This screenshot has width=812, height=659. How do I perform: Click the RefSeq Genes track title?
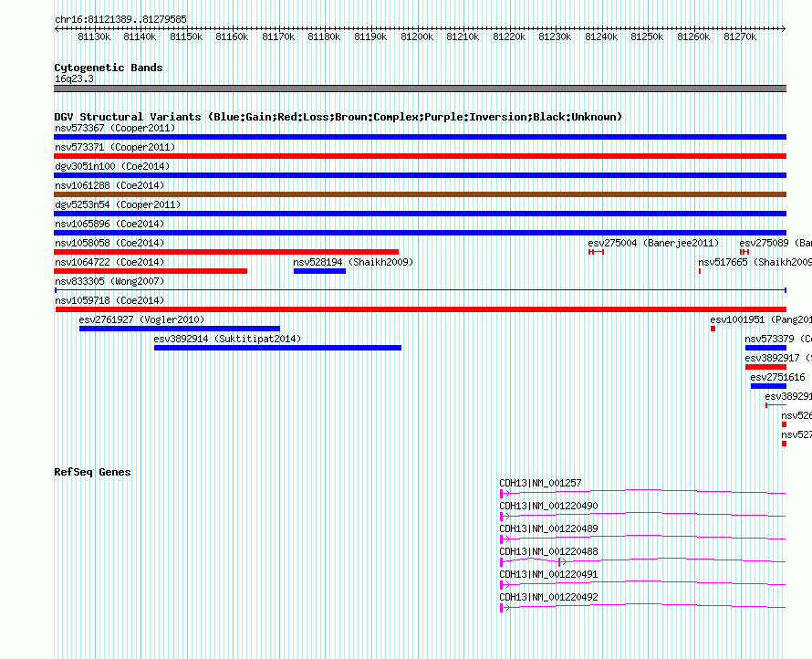point(92,472)
